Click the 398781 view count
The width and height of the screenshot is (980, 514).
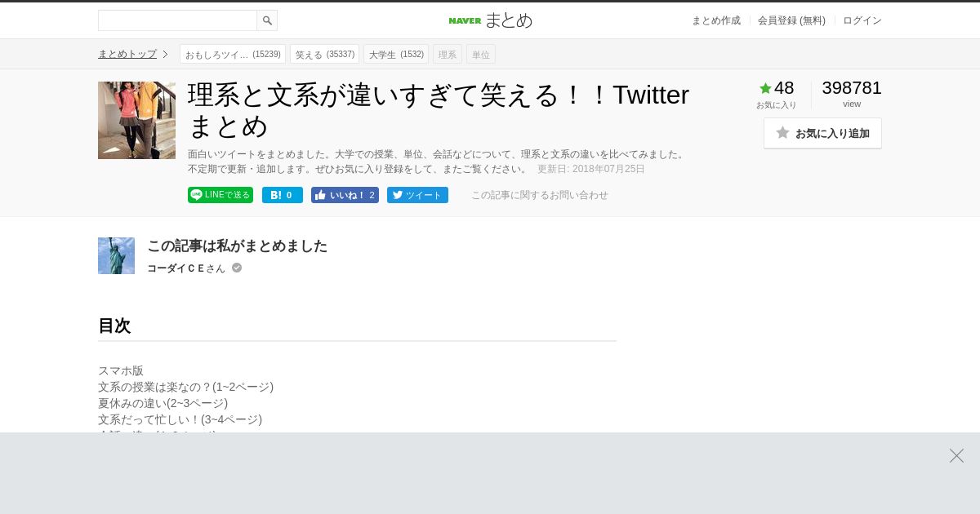(x=852, y=88)
